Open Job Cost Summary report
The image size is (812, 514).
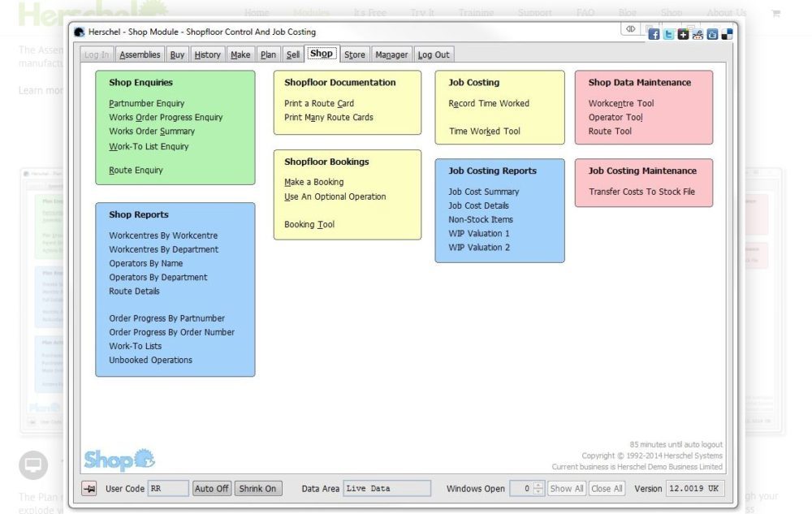click(x=484, y=192)
